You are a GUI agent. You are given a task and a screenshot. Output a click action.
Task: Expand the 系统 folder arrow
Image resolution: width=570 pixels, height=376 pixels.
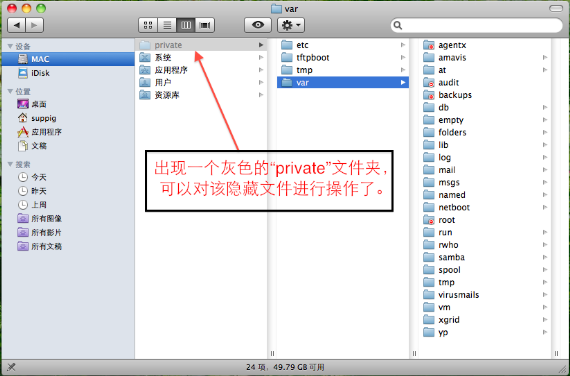261,57
